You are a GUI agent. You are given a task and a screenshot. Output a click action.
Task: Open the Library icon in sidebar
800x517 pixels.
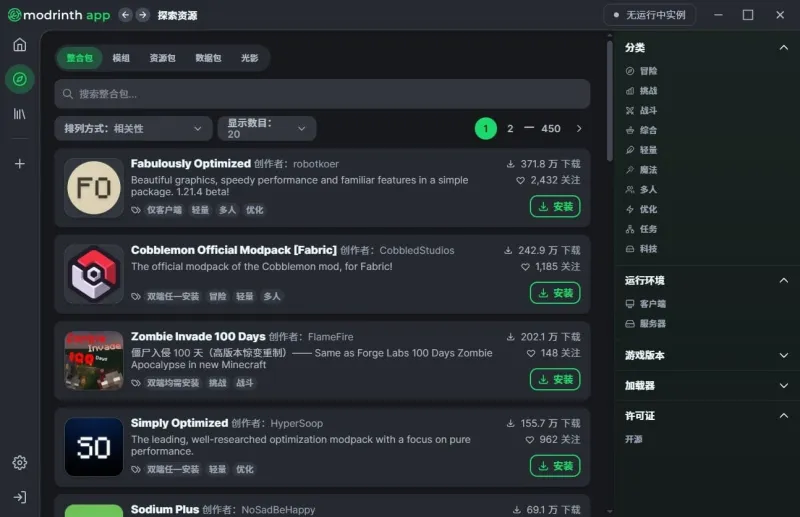[19, 114]
